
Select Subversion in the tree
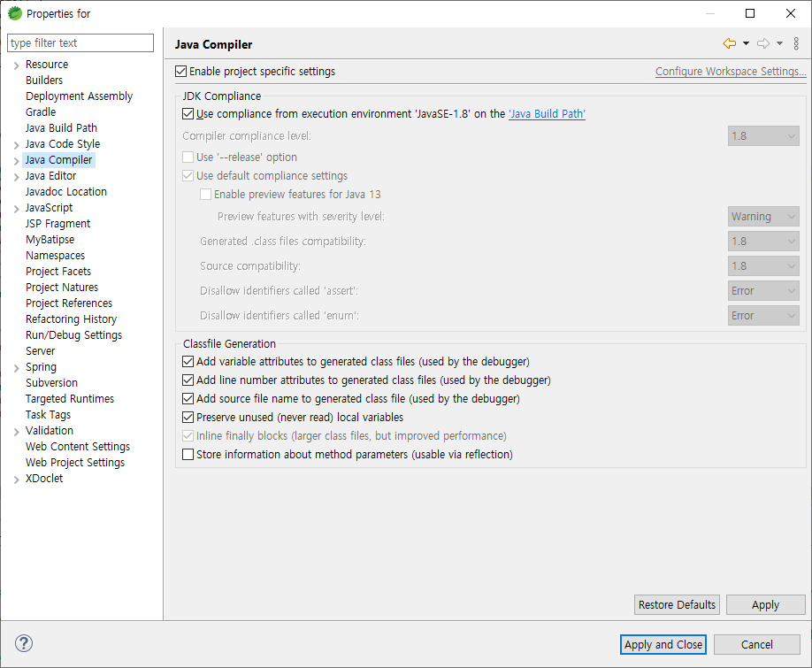(x=52, y=383)
